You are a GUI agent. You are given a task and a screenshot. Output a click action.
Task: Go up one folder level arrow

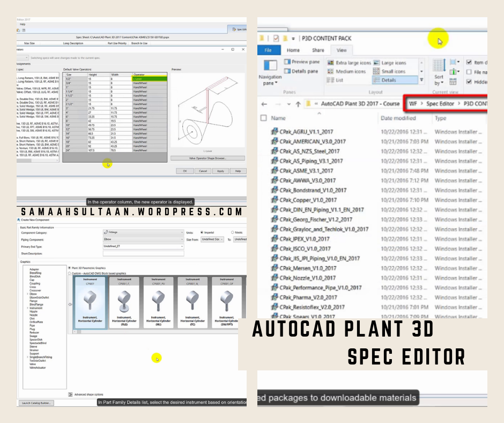click(298, 104)
